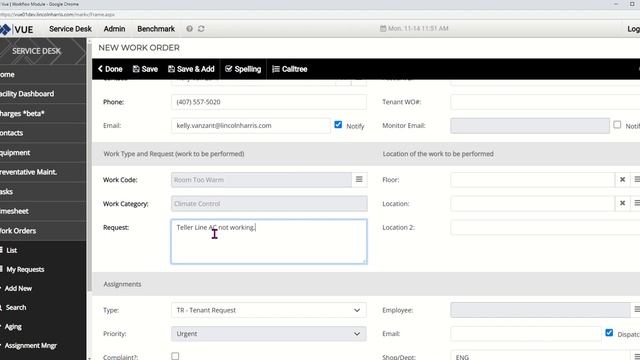Check the Complaint checkbox

coord(175,356)
